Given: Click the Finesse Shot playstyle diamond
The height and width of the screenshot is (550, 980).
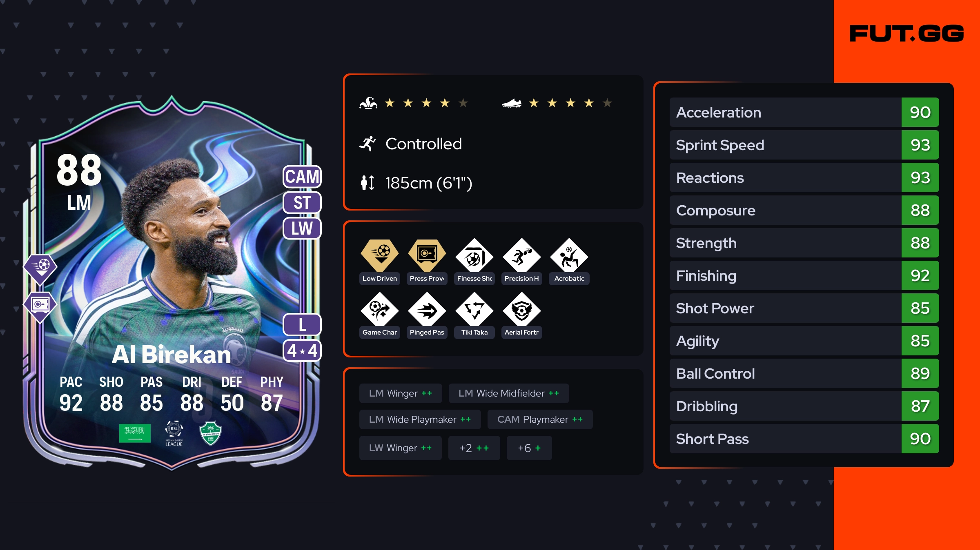Looking at the screenshot, I should point(474,255).
